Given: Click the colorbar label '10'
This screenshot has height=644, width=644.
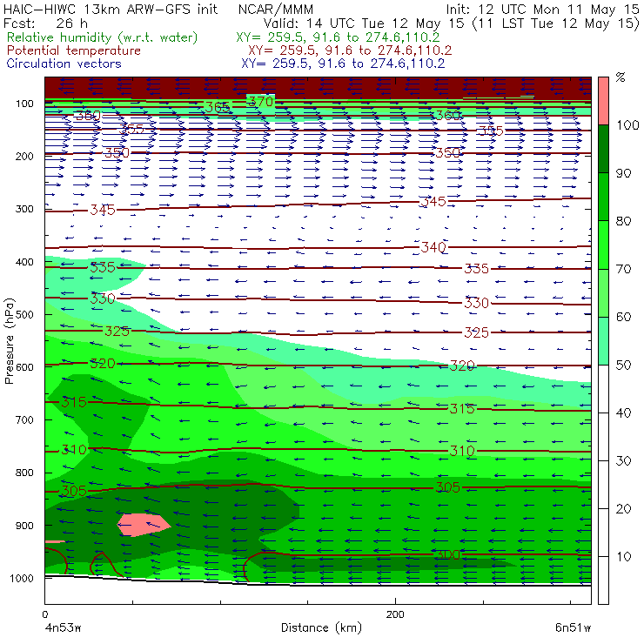Looking at the screenshot, I should (x=623, y=557).
